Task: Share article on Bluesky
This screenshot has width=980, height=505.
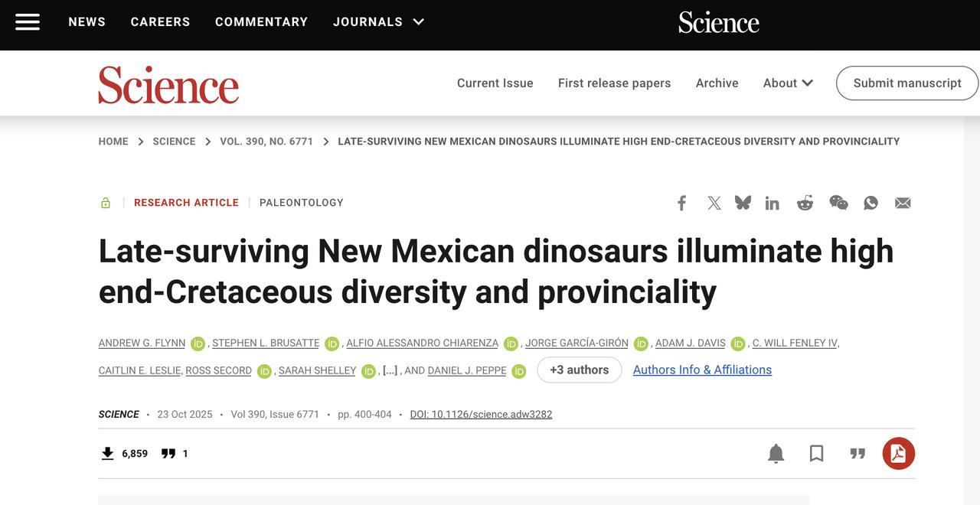Action: click(743, 203)
